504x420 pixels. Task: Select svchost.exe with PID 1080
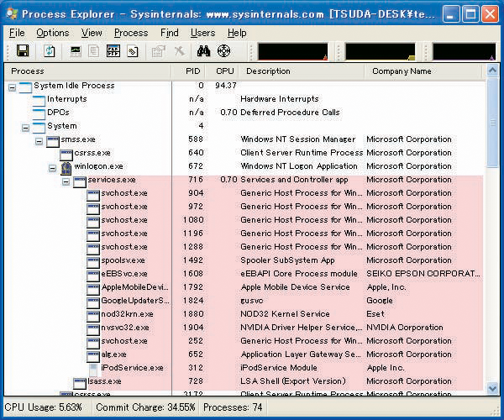click(244, 220)
